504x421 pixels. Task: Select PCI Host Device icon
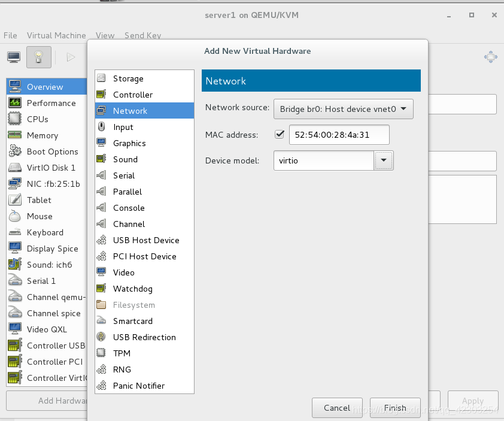coord(102,256)
